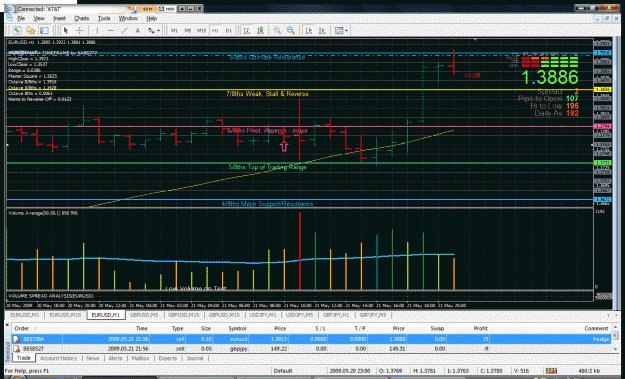Screen dimensions: 625x379
Task: Sort trades by Comment column header
Action: (x=596, y=328)
